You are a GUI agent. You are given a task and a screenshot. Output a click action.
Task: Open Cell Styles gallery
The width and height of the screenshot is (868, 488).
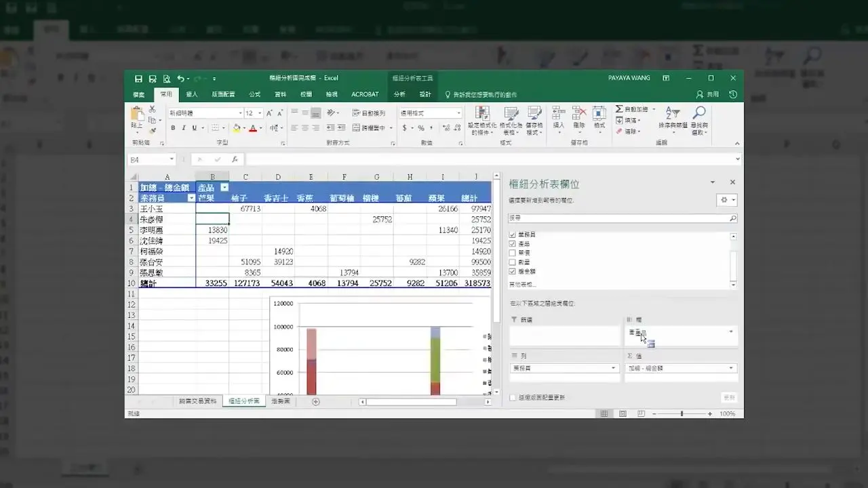(x=534, y=121)
